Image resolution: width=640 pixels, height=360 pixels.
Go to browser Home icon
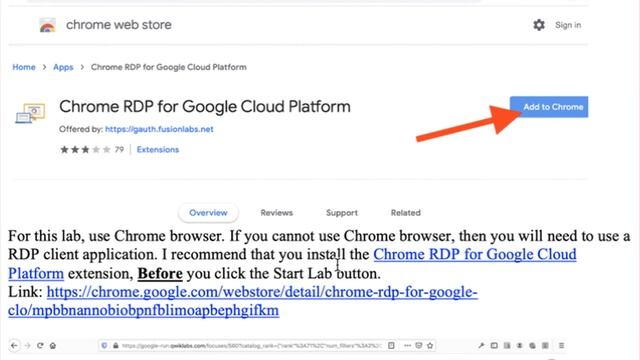pos(53,345)
